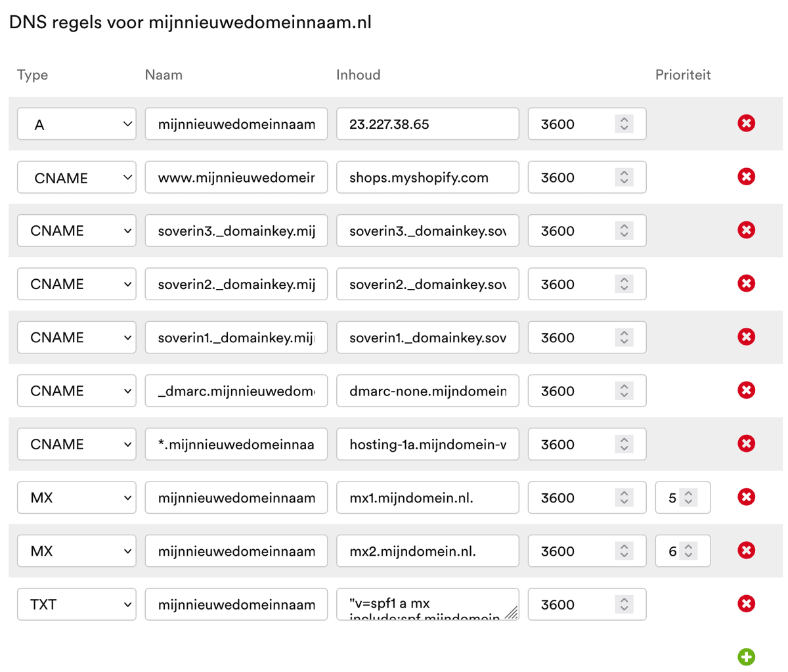Delete the soverin1._domainkey CNAME record
Image resolution: width=788 pixels, height=672 pixels.
tap(746, 336)
